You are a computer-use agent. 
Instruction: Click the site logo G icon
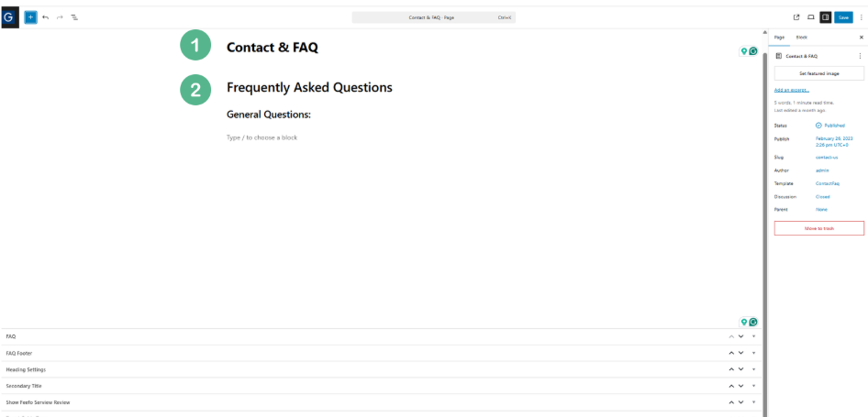pyautogui.click(x=9, y=17)
